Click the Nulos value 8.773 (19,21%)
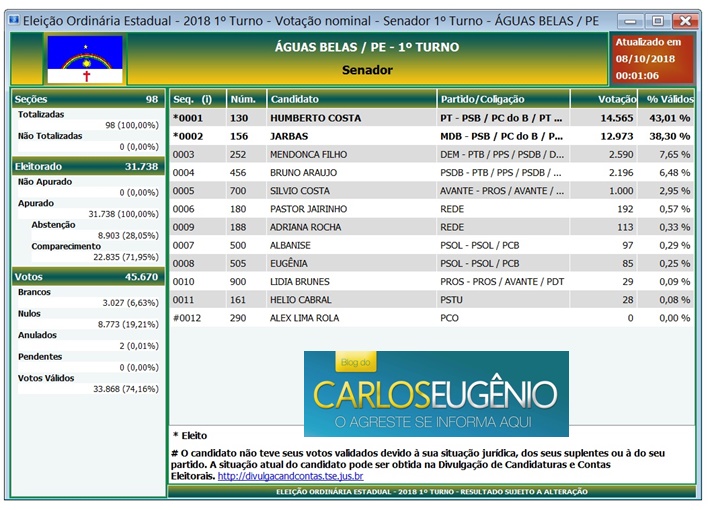 click(x=128, y=324)
